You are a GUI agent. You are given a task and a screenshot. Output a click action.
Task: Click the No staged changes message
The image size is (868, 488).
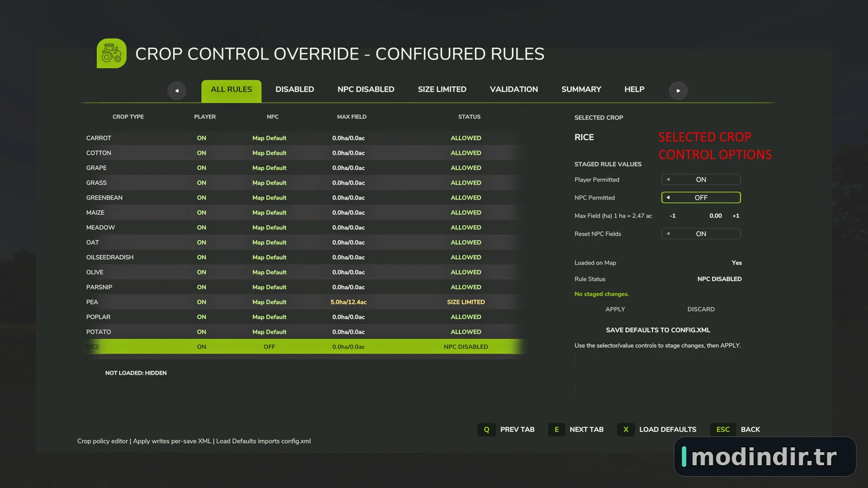click(602, 294)
